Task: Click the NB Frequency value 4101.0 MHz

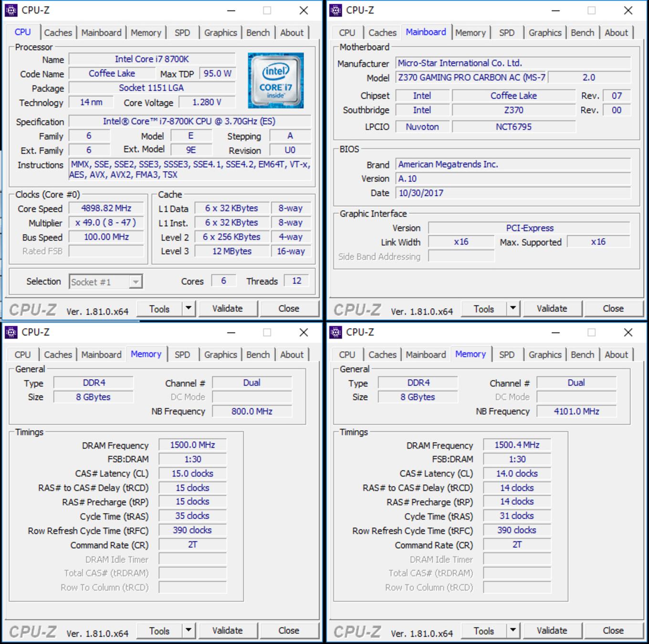Action: (x=576, y=411)
